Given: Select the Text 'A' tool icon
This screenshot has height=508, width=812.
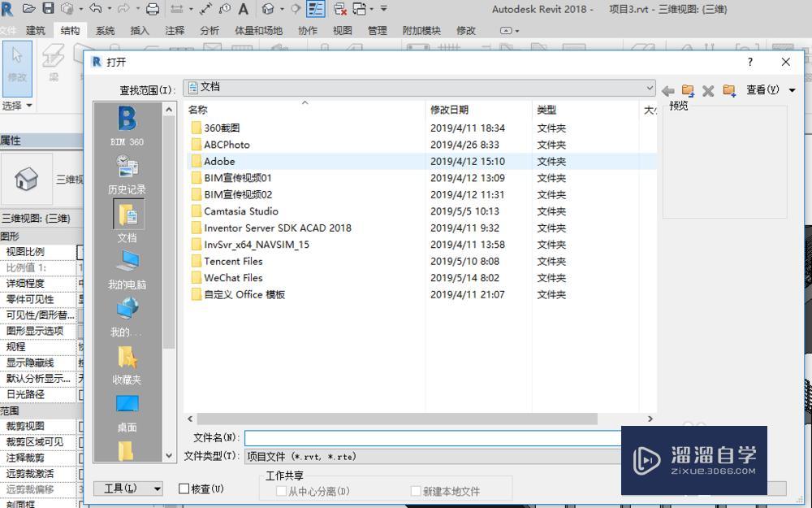Looking at the screenshot, I should pyautogui.click(x=243, y=8).
